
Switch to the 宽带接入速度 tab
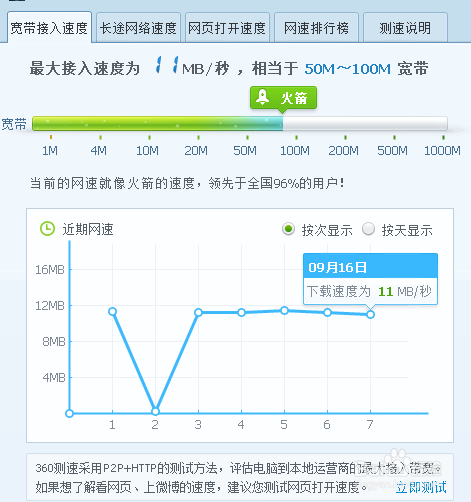49,28
